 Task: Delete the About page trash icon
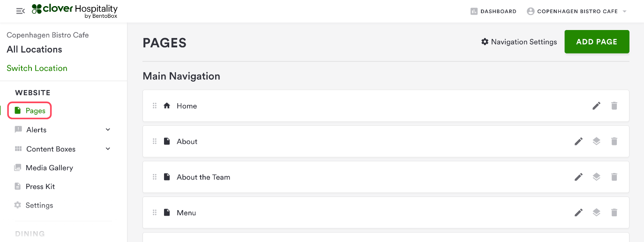(614, 142)
